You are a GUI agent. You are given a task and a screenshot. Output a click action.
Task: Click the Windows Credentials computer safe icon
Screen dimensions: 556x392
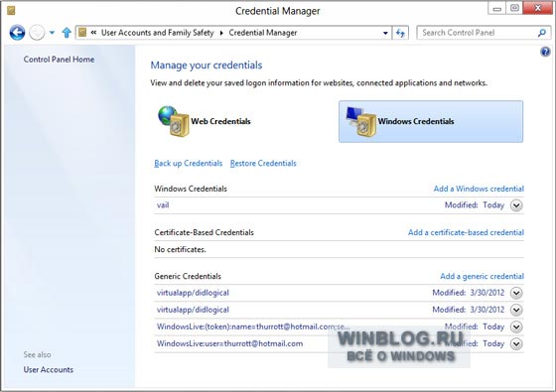point(361,121)
